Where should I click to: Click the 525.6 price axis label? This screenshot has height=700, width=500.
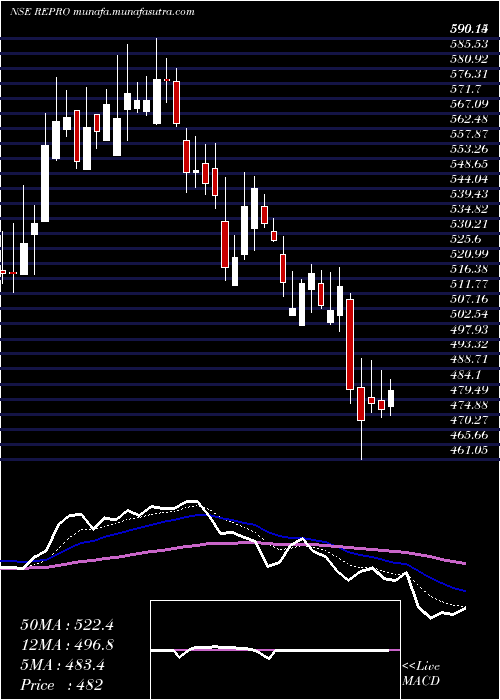464,239
